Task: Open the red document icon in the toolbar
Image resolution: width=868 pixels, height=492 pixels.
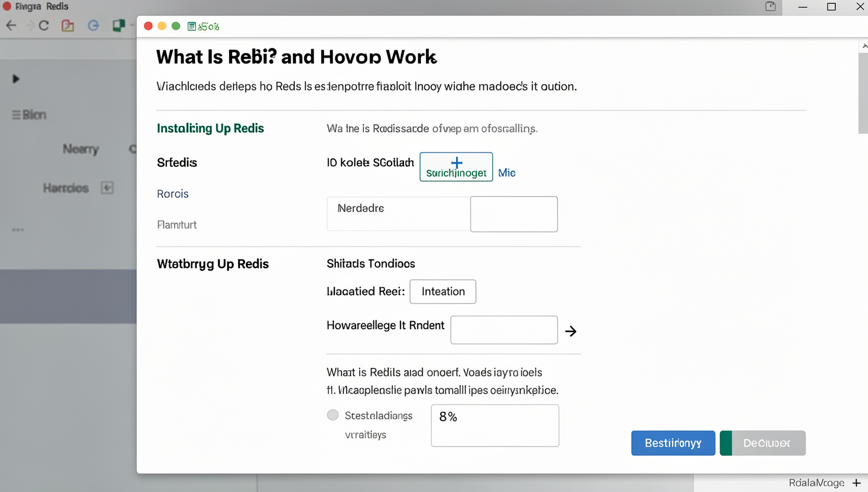Action: (68, 26)
